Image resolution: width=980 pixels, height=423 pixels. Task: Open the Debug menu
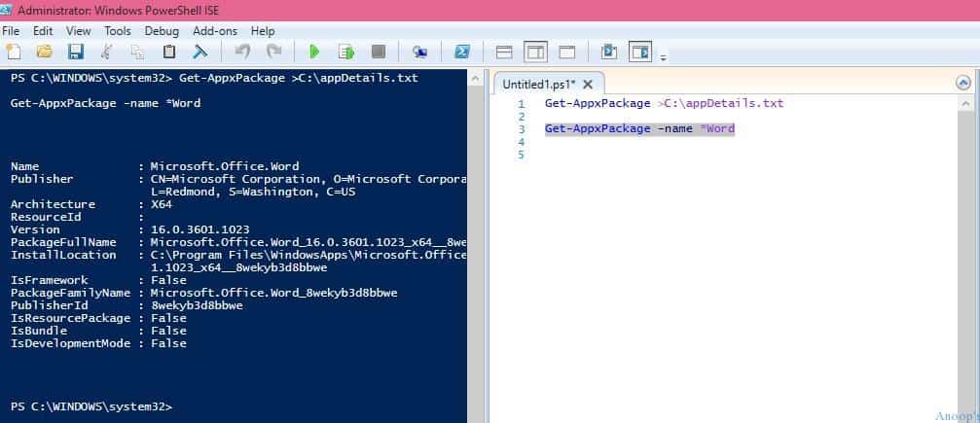click(162, 30)
